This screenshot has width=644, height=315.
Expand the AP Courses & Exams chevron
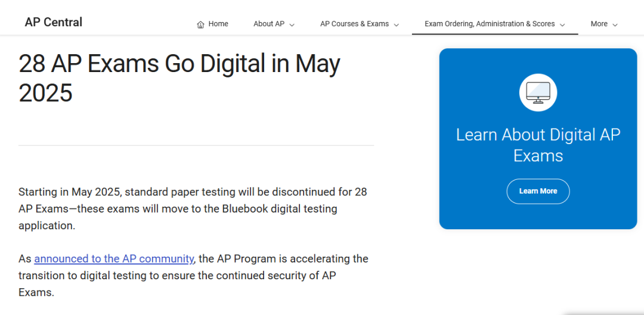(397, 24)
